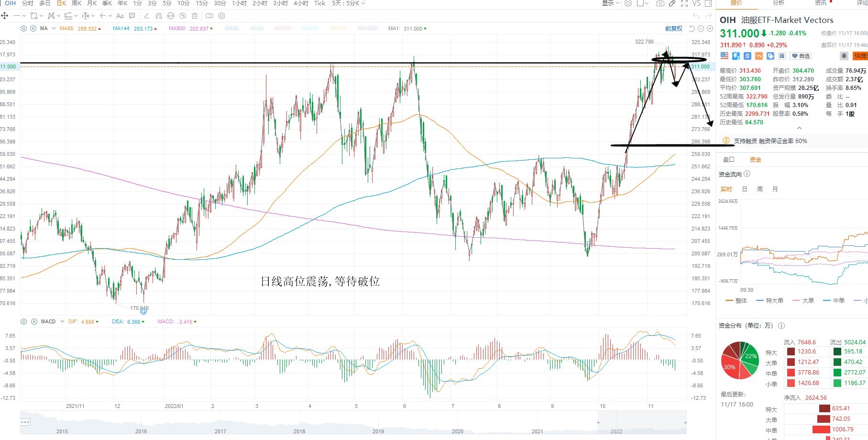Screen dimensions: 868x440
Task: Select the angle line drawing tool
Action: point(147,16)
